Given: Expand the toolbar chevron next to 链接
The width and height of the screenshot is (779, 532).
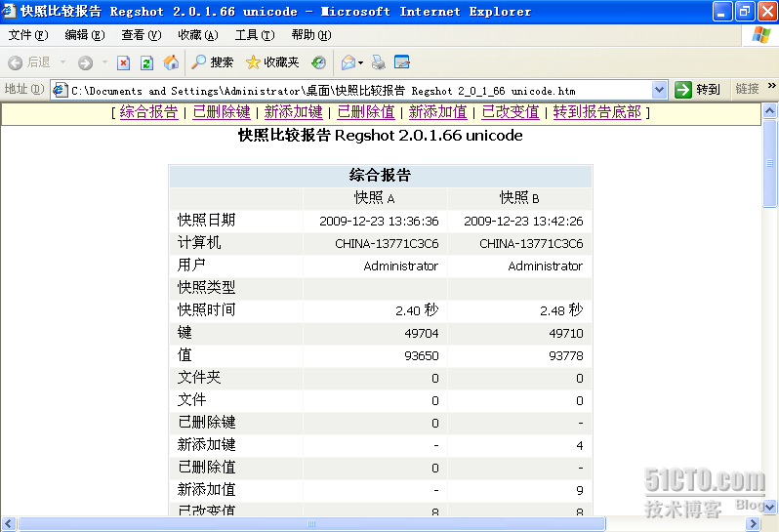Looking at the screenshot, I should coord(771,86).
